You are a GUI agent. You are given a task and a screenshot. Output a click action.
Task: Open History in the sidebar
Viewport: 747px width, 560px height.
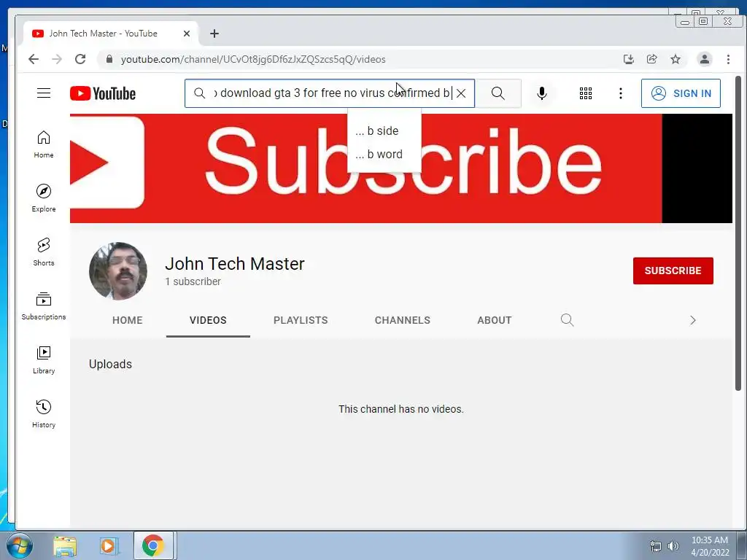(43, 413)
